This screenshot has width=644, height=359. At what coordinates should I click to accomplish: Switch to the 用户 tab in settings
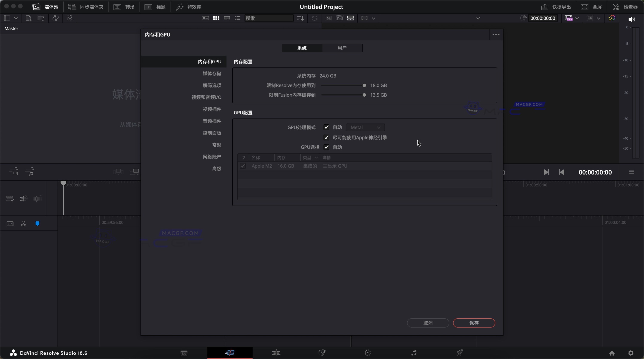(342, 48)
